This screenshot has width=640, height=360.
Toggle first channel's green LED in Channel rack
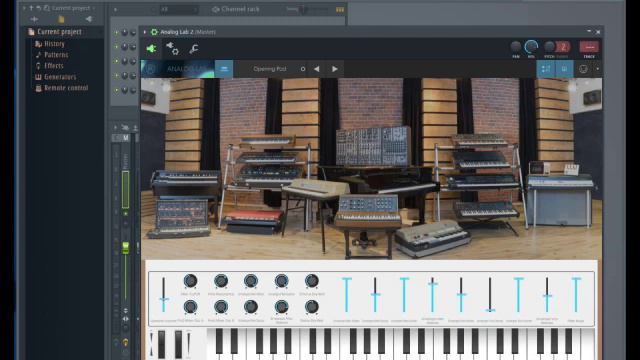[x=116, y=32]
